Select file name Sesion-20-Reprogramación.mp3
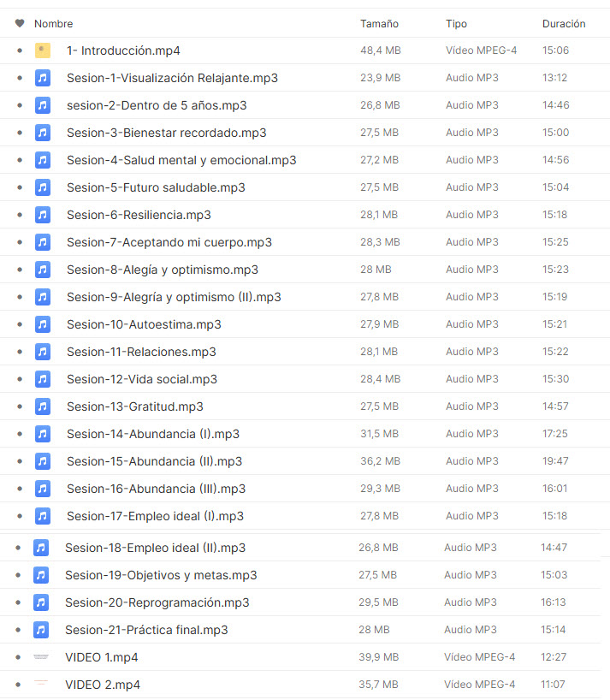Image resolution: width=610 pixels, height=700 pixels. pyautogui.click(x=157, y=602)
